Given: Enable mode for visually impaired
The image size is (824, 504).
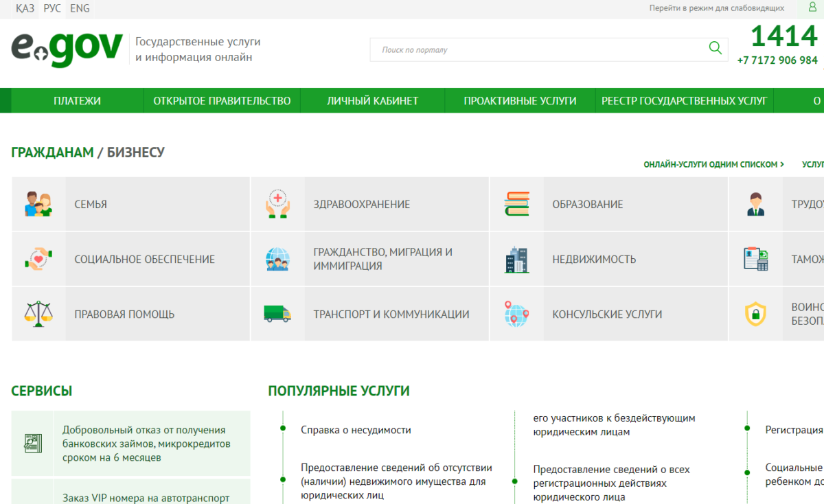Looking at the screenshot, I should click(x=716, y=8).
